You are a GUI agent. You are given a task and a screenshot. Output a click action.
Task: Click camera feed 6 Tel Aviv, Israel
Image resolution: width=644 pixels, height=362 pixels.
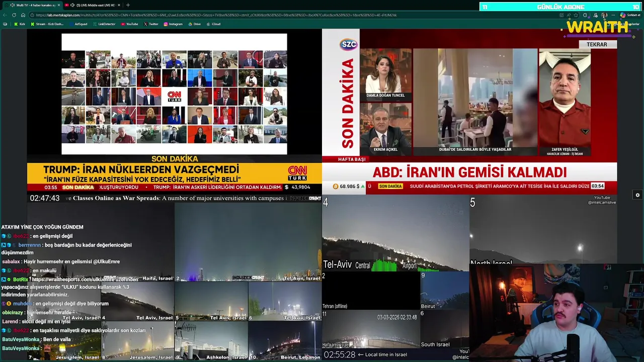coord(285,302)
